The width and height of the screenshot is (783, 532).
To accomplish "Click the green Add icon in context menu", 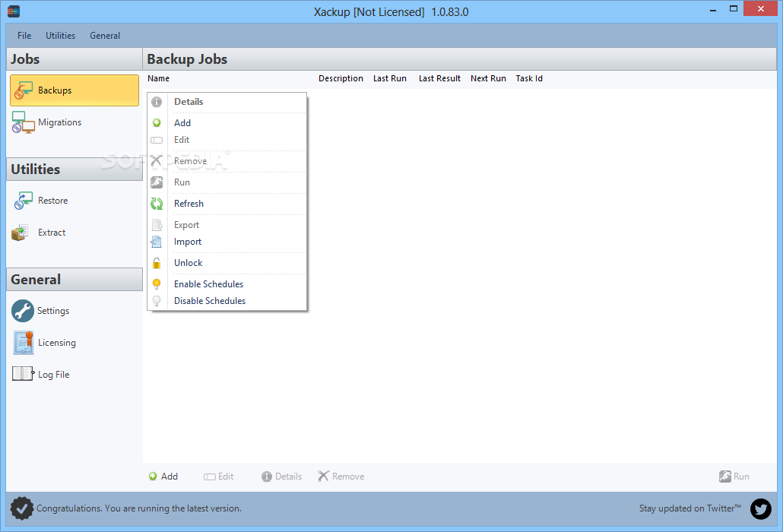I will [157, 123].
